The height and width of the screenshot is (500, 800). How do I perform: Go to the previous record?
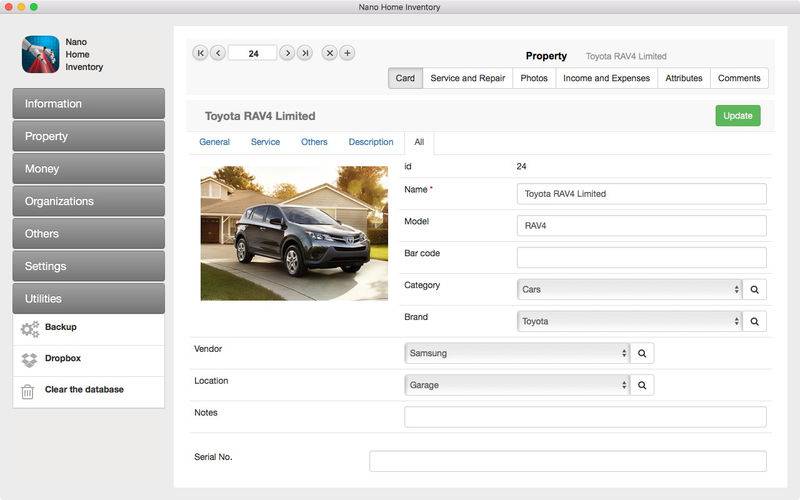218,53
